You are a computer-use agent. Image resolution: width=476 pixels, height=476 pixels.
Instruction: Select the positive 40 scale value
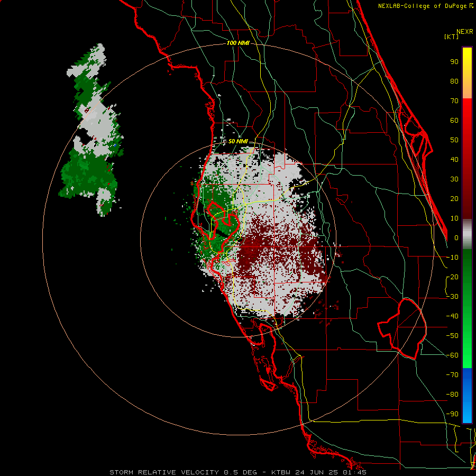point(454,160)
